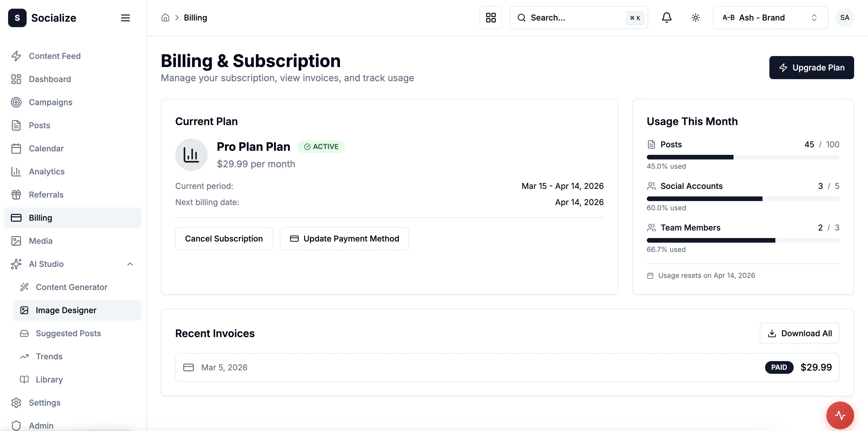868x431 pixels.
Task: Click Update Payment Method button
Action: point(344,238)
